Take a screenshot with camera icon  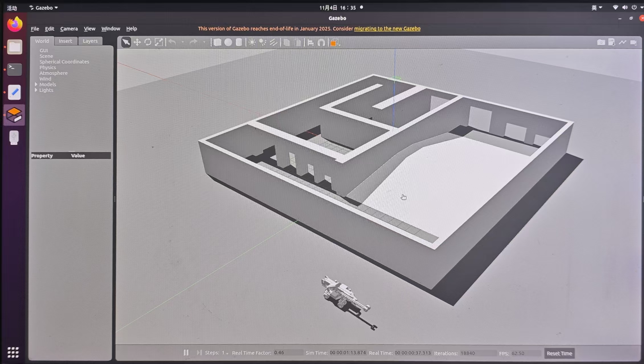coord(601,42)
